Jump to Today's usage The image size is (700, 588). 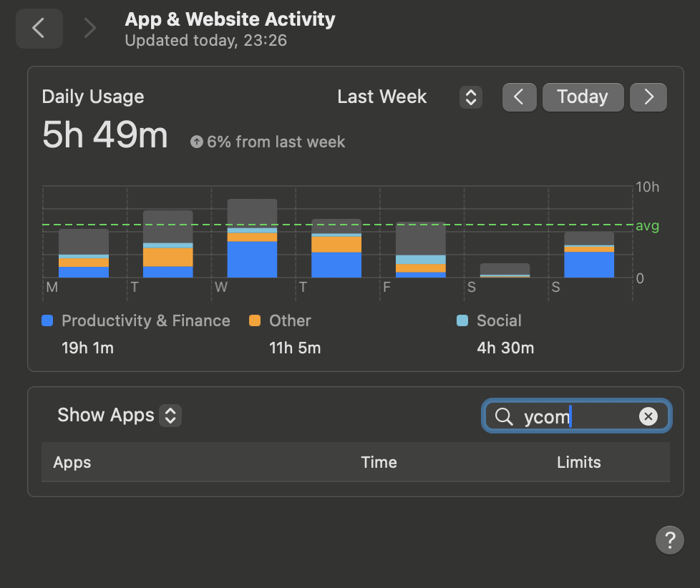click(x=583, y=97)
